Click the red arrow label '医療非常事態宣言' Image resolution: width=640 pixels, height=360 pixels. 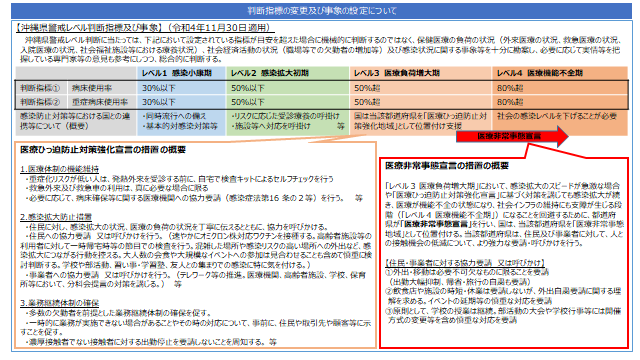(x=509, y=136)
